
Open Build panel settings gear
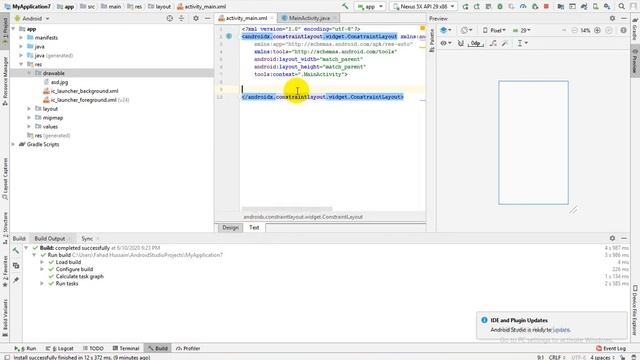(x=612, y=238)
